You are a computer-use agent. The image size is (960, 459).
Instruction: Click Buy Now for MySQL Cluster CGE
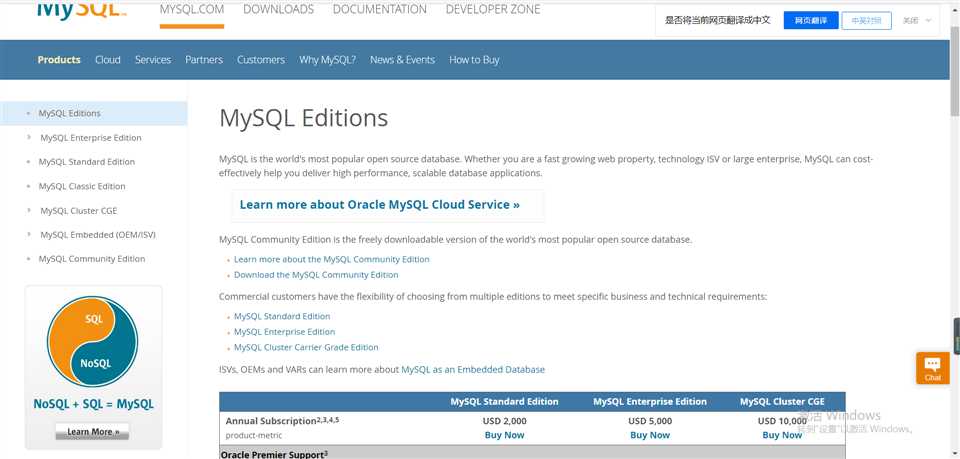click(782, 435)
